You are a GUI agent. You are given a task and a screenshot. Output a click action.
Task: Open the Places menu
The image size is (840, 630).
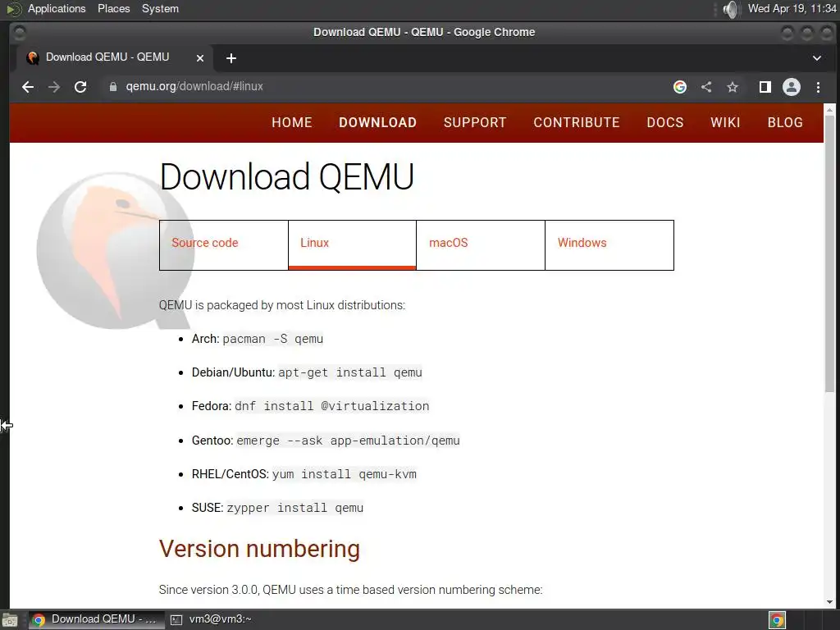click(113, 8)
